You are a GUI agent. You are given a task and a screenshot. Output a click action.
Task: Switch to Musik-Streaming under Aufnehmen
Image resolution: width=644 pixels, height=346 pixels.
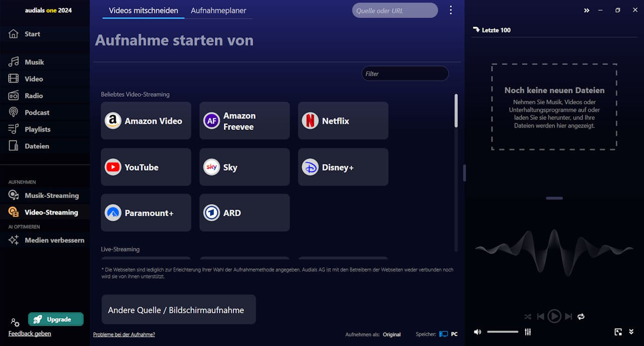click(x=50, y=195)
